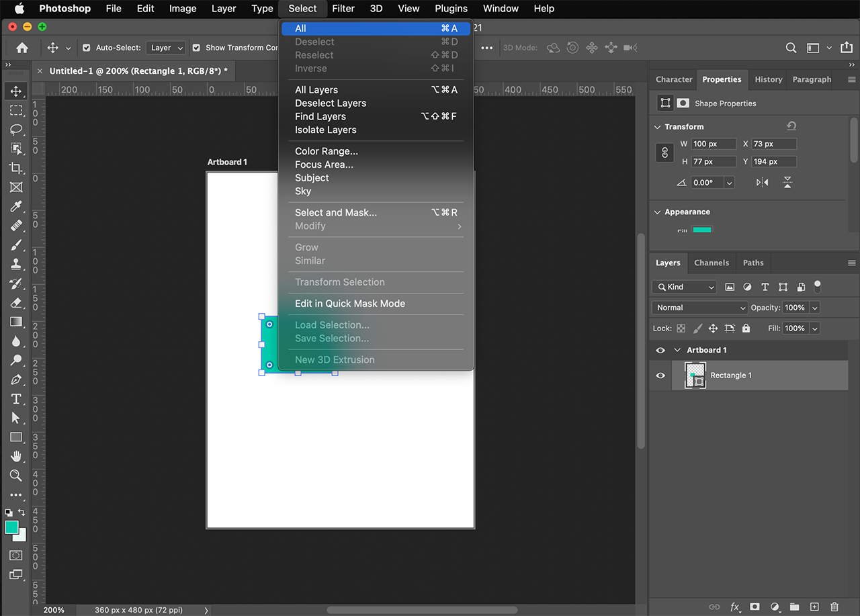
Task: Toggle the layer filtering on/off switch
Action: tap(818, 287)
